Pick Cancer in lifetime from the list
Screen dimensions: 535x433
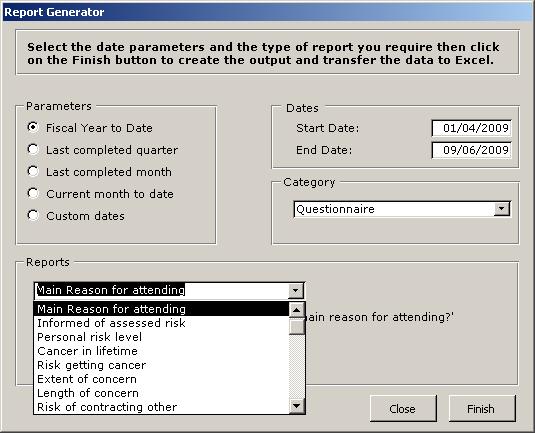tap(161, 351)
